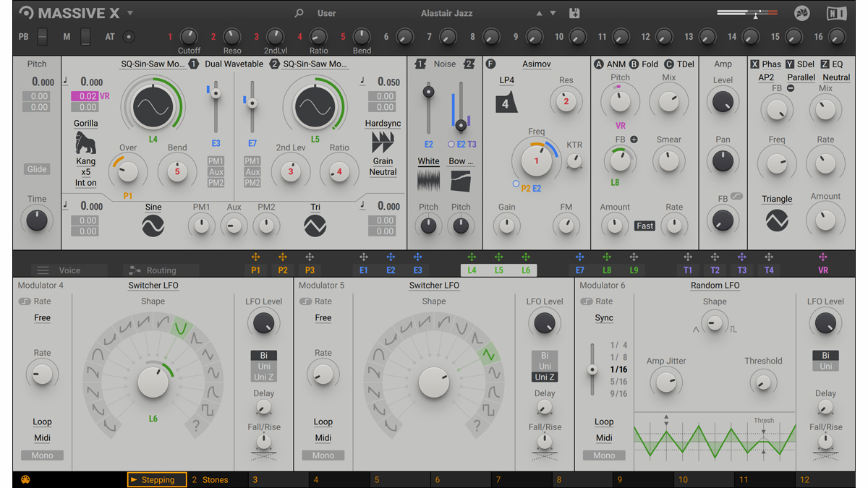The height and width of the screenshot is (488, 868).
Task: Toggle Mono in Modulator 4
Action: (42, 455)
